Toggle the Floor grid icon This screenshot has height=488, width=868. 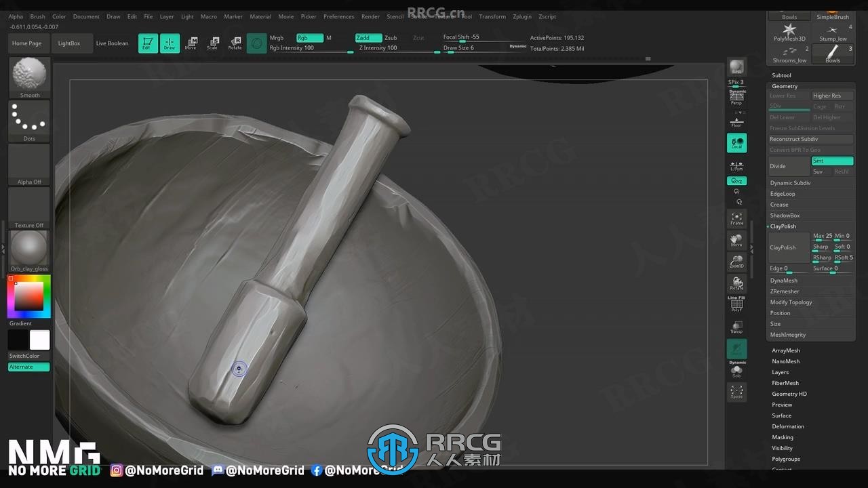pos(736,121)
